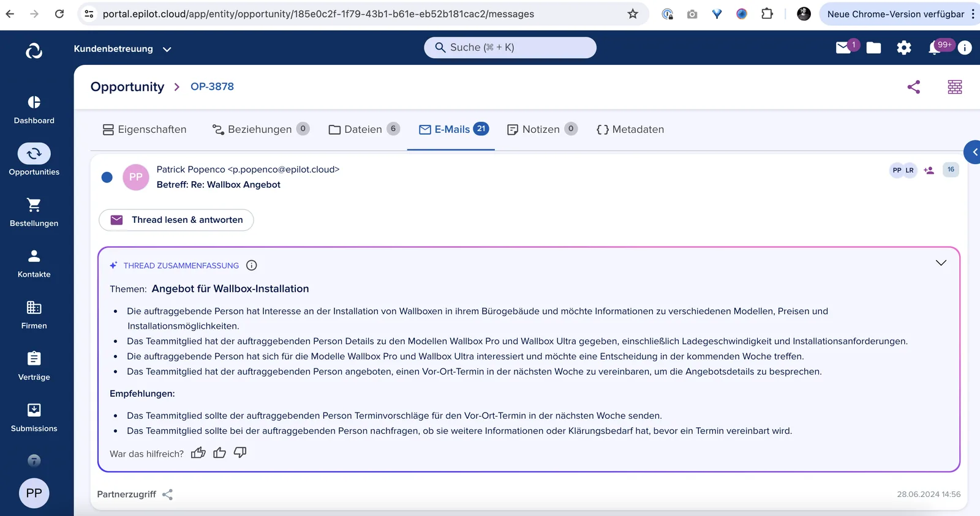The image size is (980, 516).
Task: Click the THREAD ZUSAMMENFASSUNG label
Action: click(x=181, y=266)
